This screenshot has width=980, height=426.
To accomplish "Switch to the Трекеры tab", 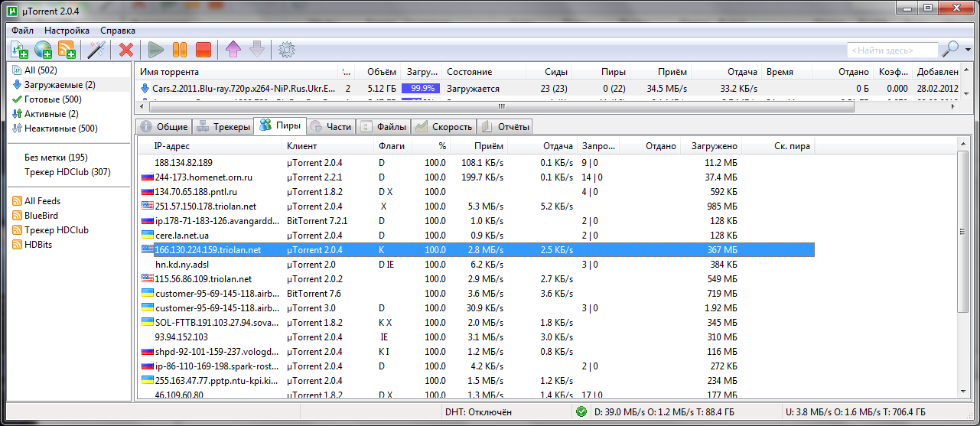I will tap(223, 127).
